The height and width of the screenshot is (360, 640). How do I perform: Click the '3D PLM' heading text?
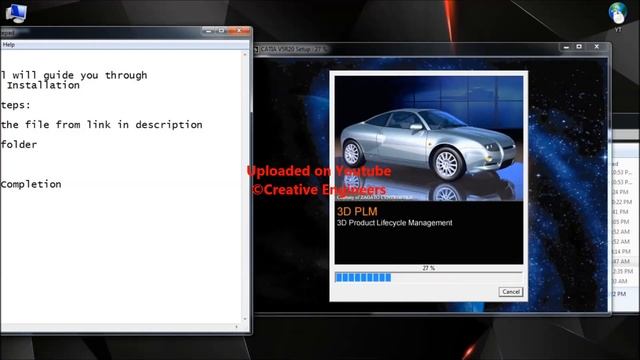[x=357, y=211]
